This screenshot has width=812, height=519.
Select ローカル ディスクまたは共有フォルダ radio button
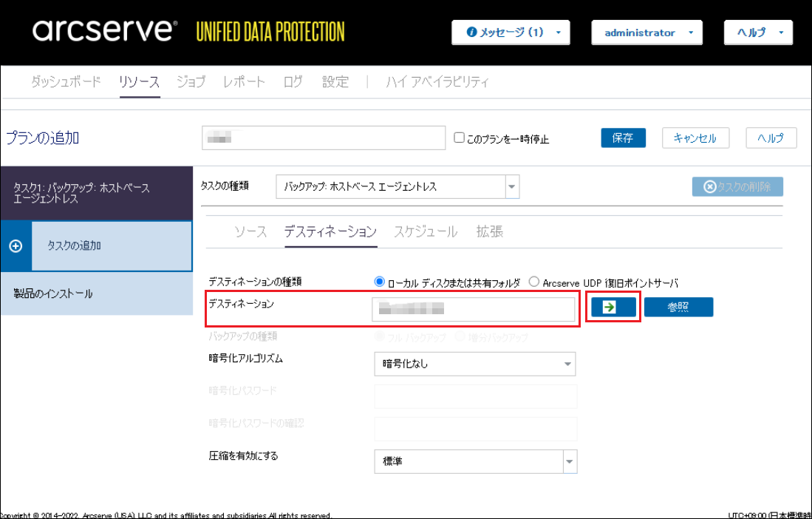click(381, 282)
